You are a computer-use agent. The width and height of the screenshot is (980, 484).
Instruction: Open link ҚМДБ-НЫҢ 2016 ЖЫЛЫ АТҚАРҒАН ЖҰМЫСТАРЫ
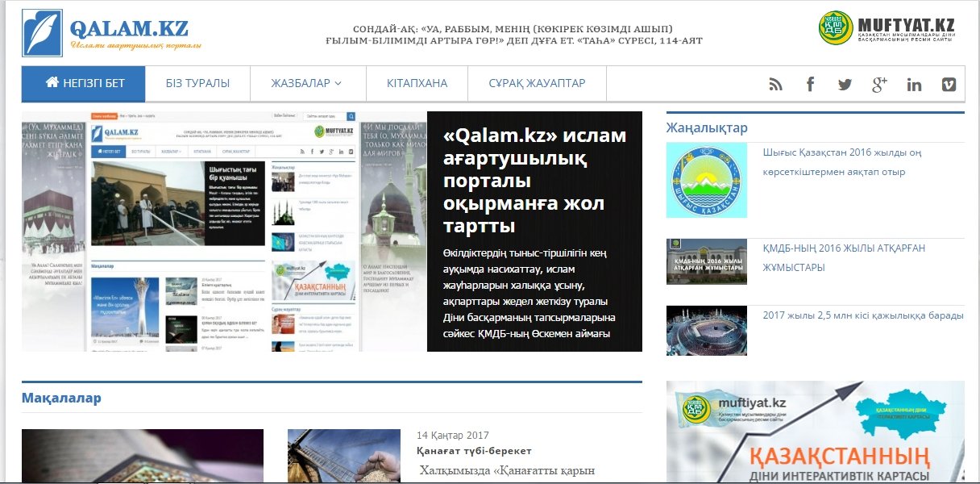(x=844, y=257)
